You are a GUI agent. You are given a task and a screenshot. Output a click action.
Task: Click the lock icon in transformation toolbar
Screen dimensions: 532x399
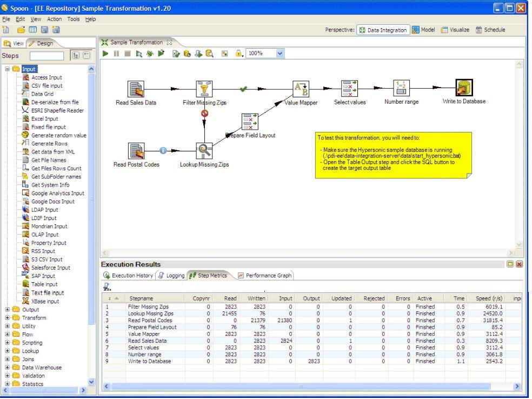pos(238,54)
